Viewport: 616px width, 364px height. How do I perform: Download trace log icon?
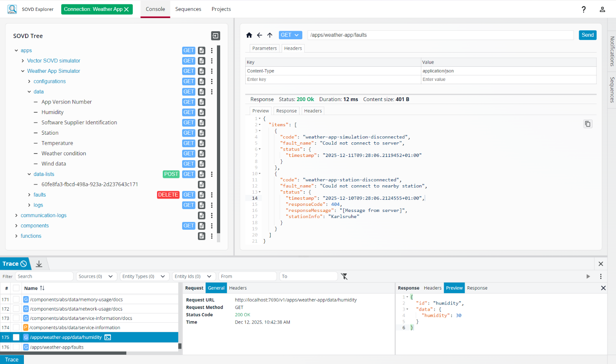point(39,264)
